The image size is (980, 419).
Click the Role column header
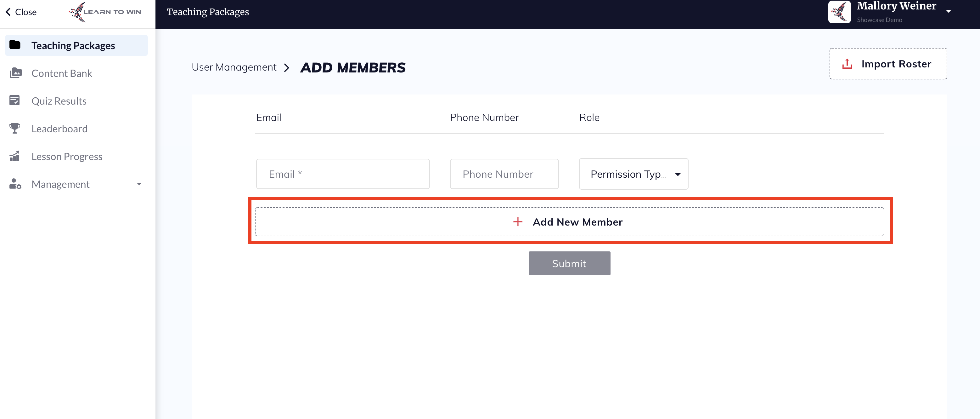click(589, 118)
